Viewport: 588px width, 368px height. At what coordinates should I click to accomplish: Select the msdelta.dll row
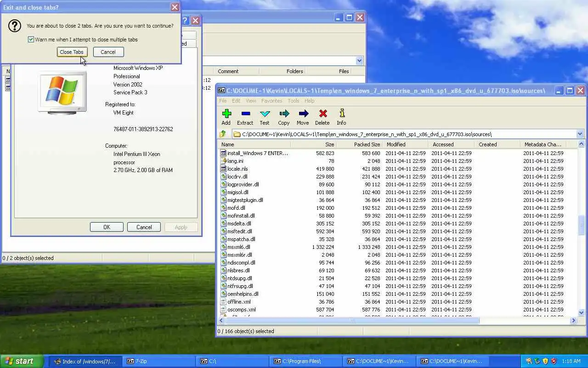[x=398, y=224]
